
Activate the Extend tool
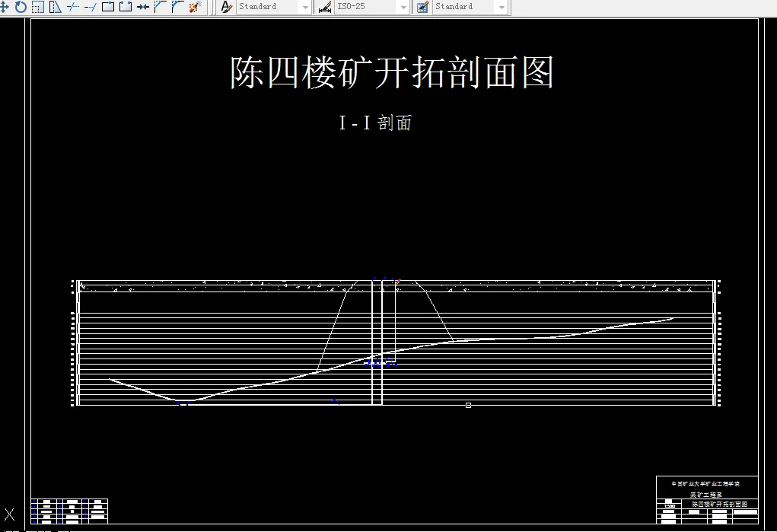click(x=88, y=8)
